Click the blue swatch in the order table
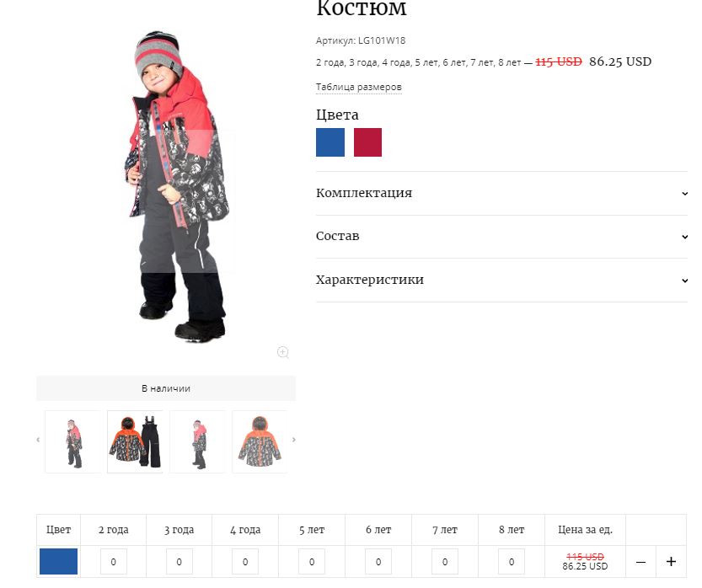 58,562
